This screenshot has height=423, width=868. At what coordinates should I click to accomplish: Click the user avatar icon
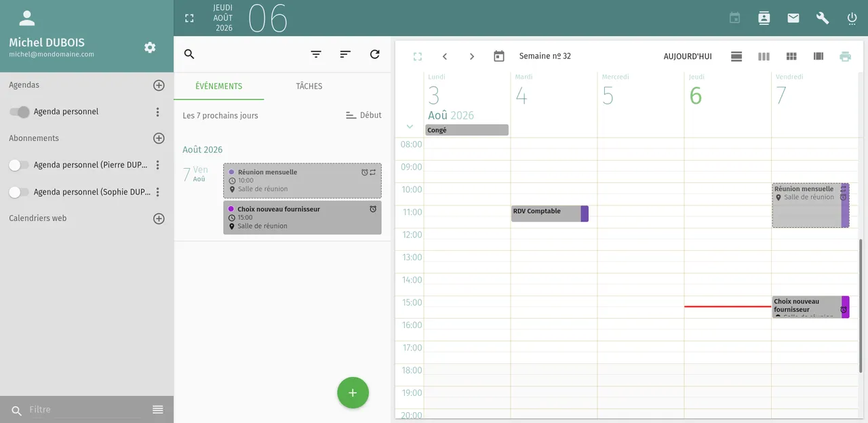26,18
